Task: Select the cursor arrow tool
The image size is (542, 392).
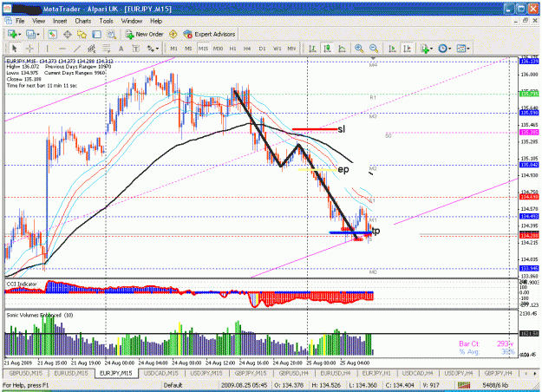Action: (x=14, y=49)
